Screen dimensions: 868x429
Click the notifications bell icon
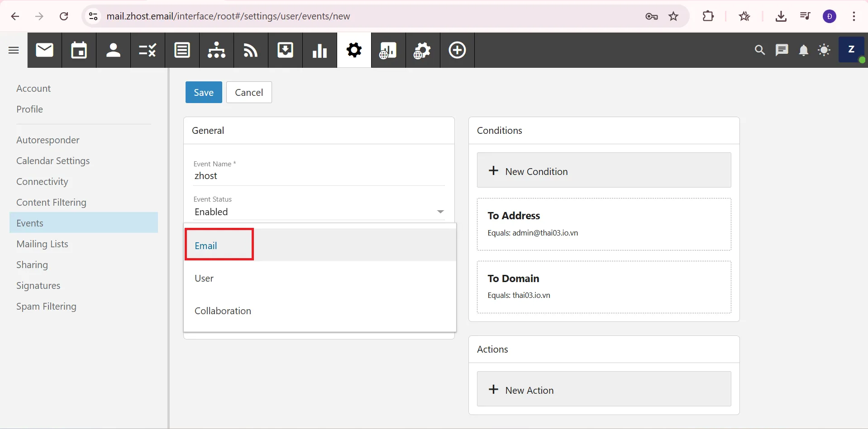pyautogui.click(x=803, y=50)
